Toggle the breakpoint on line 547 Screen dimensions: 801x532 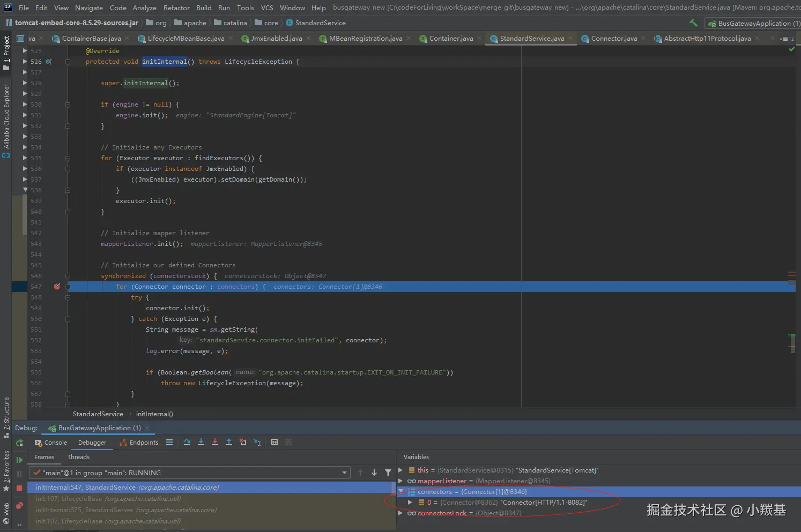click(x=57, y=287)
